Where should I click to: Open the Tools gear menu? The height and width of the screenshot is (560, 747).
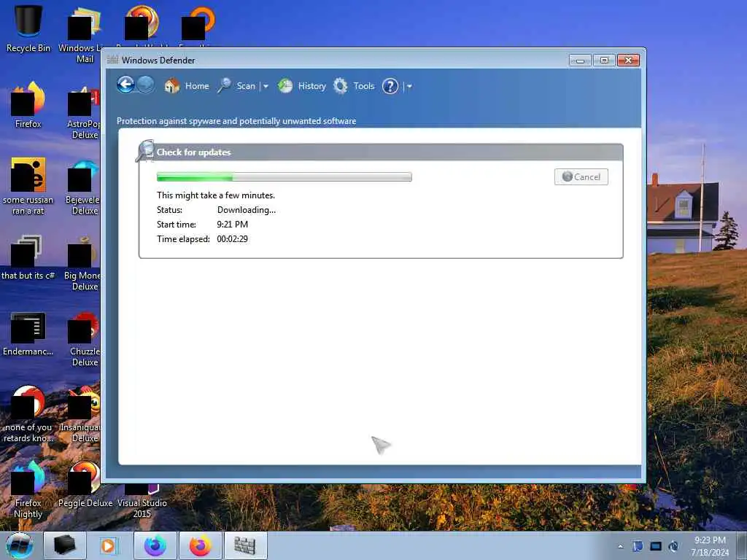pos(354,86)
